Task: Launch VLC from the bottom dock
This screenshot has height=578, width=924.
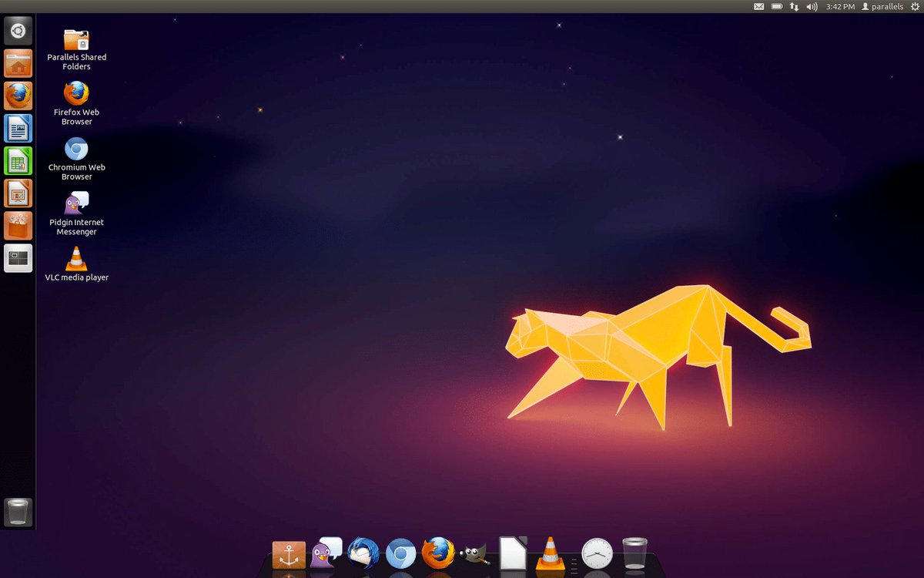Action: click(550, 553)
